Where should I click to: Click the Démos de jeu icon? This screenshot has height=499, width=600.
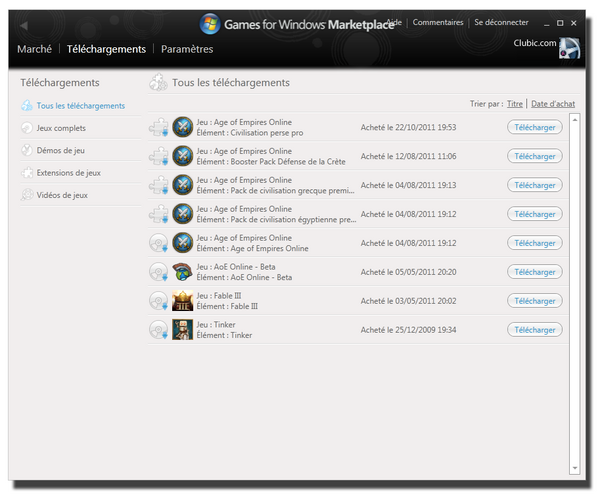[27, 150]
